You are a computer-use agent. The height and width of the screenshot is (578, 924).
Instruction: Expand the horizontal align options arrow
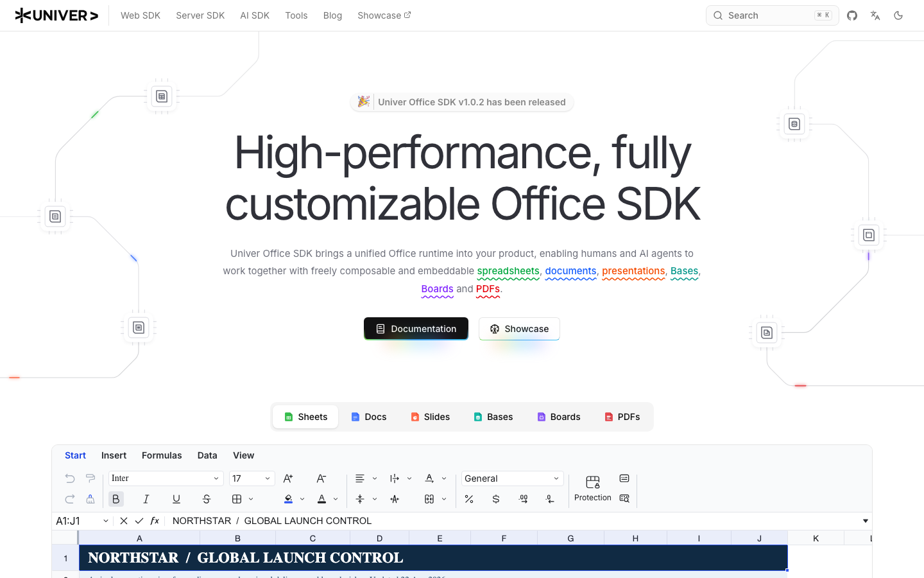click(375, 478)
